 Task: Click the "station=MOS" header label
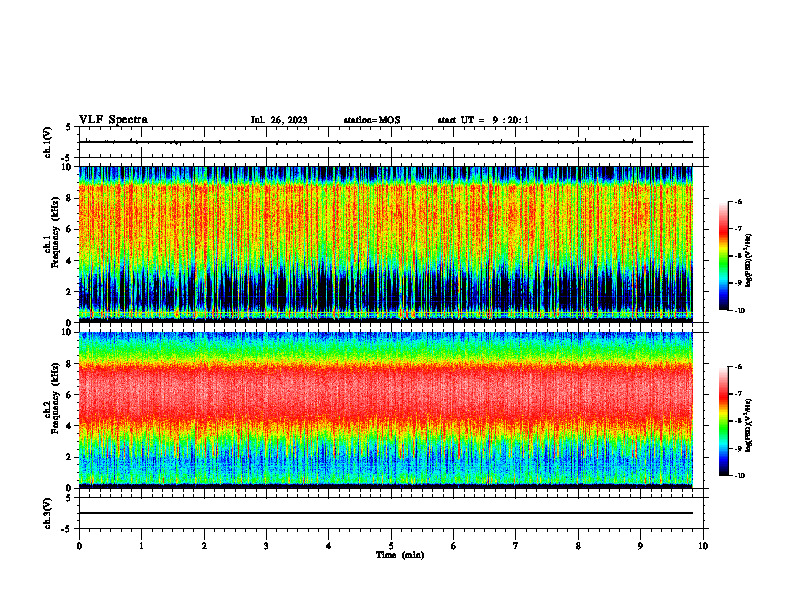tap(372, 120)
